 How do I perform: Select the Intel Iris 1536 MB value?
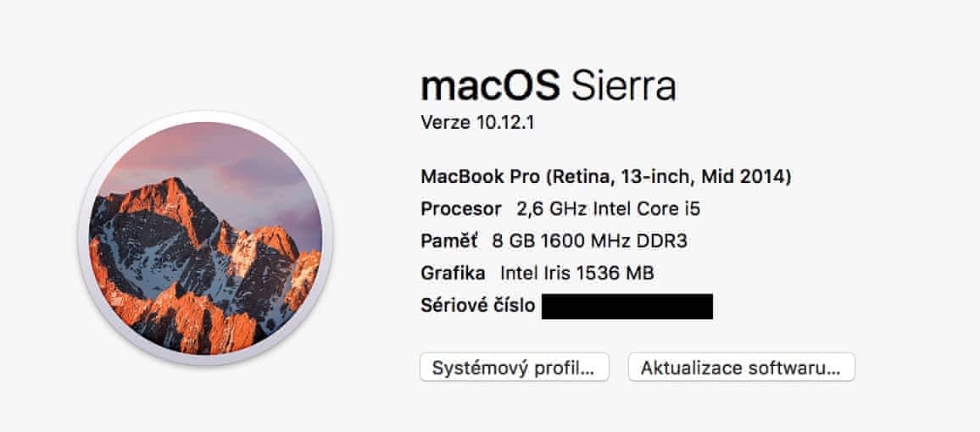click(577, 274)
